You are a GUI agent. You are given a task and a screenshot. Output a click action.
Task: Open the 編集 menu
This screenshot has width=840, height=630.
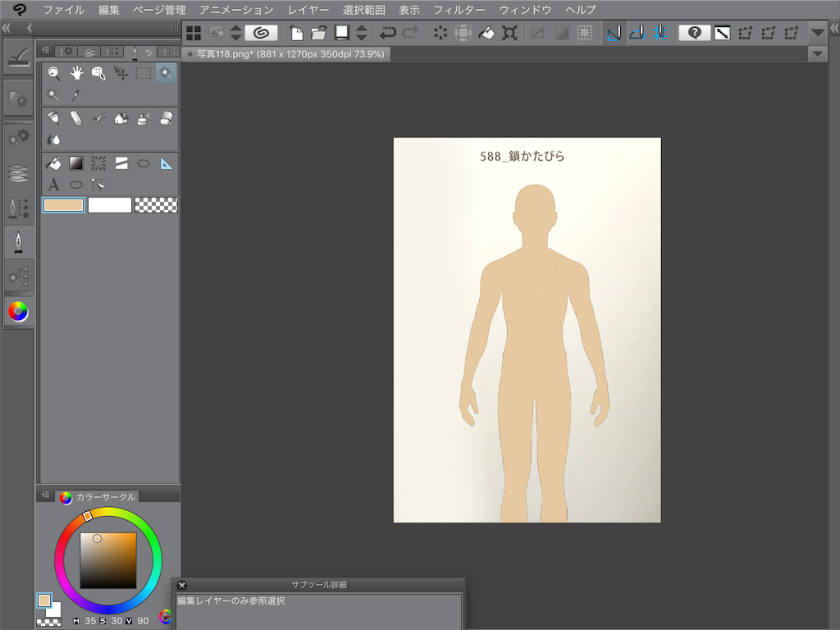[109, 10]
